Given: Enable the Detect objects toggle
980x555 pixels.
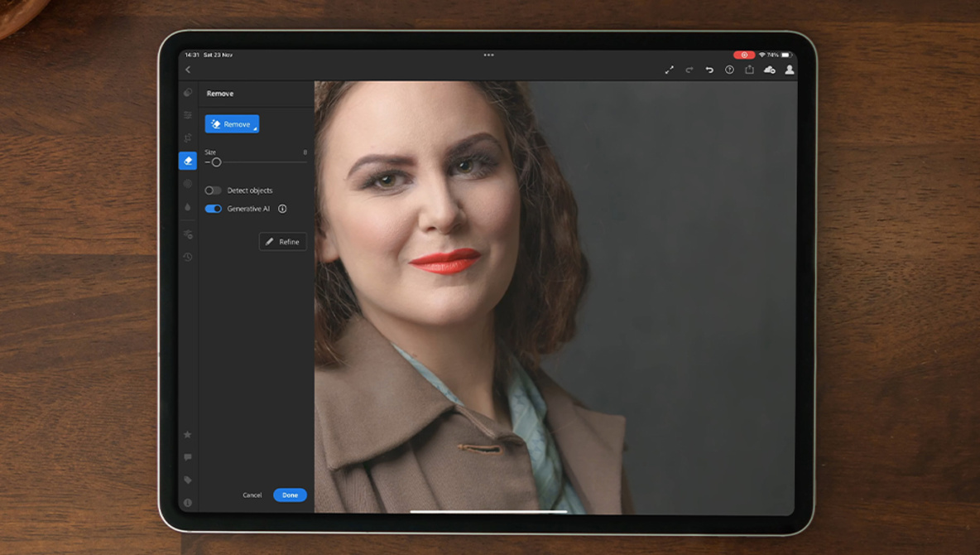Looking at the screenshot, I should [x=213, y=191].
